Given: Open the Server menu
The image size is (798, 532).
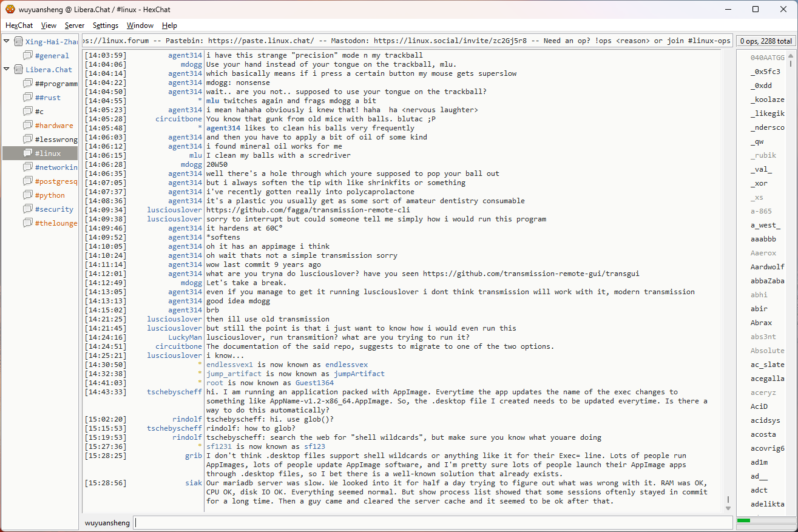Looking at the screenshot, I should (75, 25).
